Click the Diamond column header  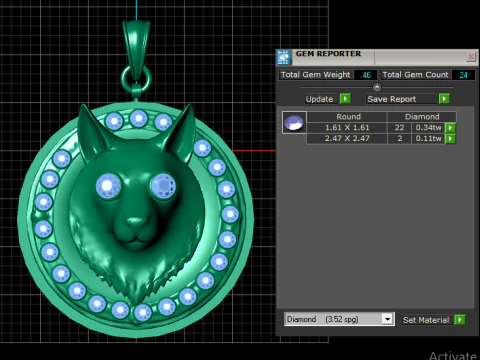click(422, 117)
